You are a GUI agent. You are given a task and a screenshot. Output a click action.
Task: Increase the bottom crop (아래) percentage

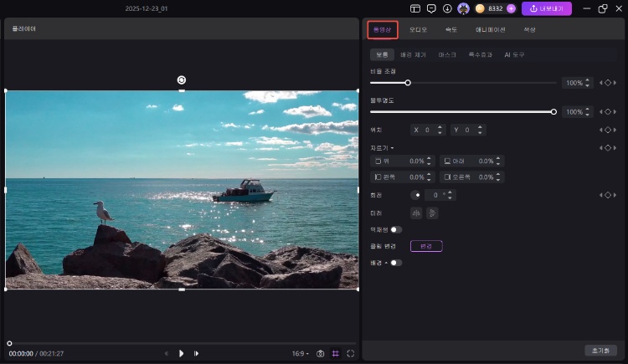click(498, 159)
